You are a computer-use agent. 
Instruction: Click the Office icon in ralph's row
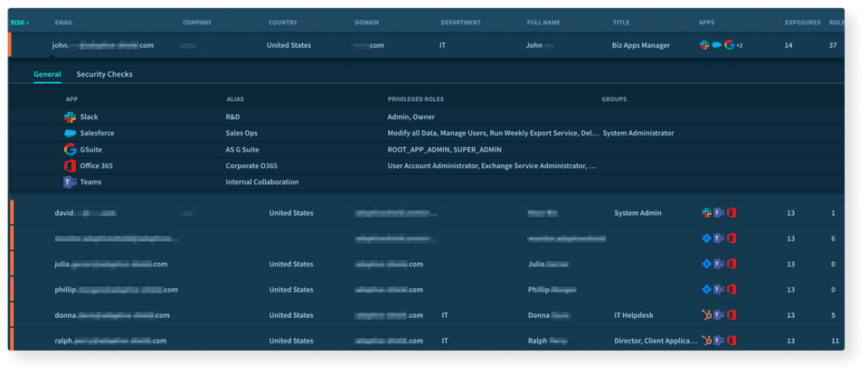[x=731, y=341]
